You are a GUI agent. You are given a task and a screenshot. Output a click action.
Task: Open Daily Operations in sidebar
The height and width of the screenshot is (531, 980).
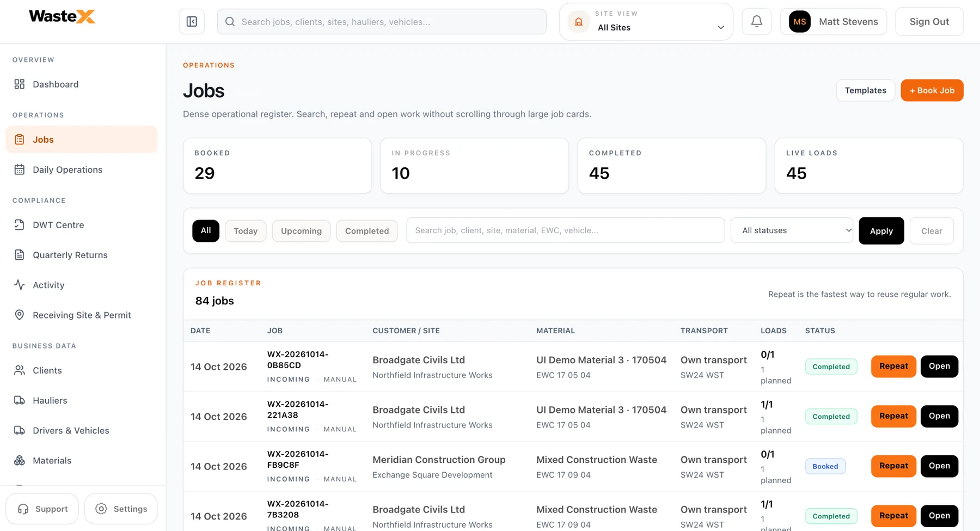82,169
